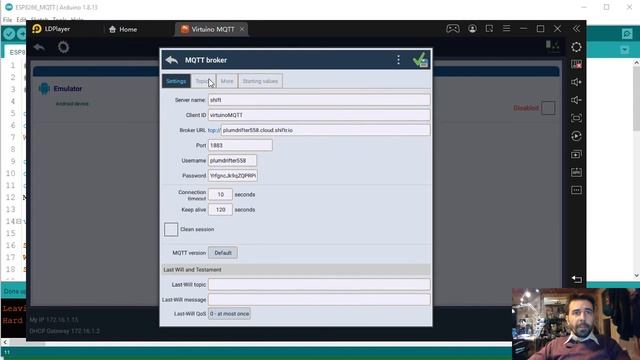Open LDPlayer keyboard mapping gamepad icon
The height and width of the screenshot is (360, 640).
(453, 29)
